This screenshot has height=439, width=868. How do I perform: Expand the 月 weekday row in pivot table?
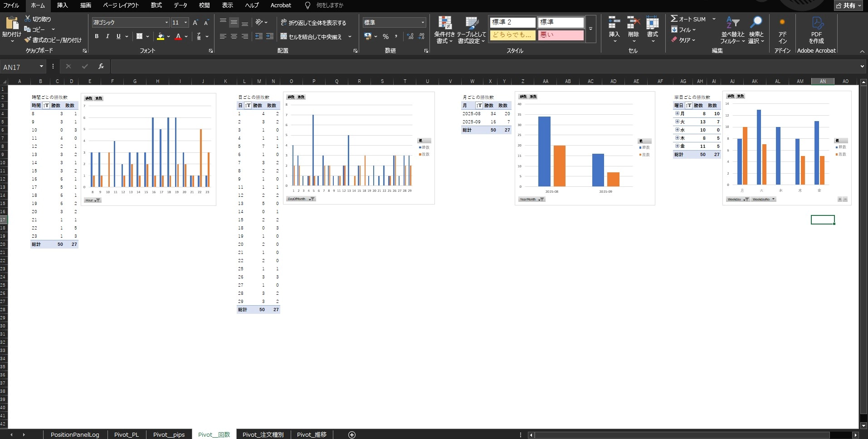[677, 113]
